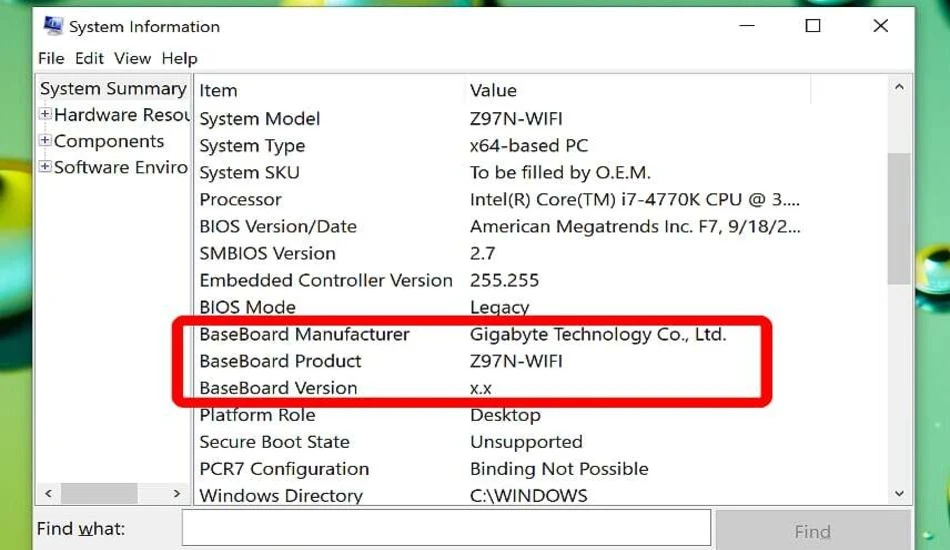Image resolution: width=950 pixels, height=550 pixels.
Task: Click inside the Find what text field
Action: click(447, 528)
